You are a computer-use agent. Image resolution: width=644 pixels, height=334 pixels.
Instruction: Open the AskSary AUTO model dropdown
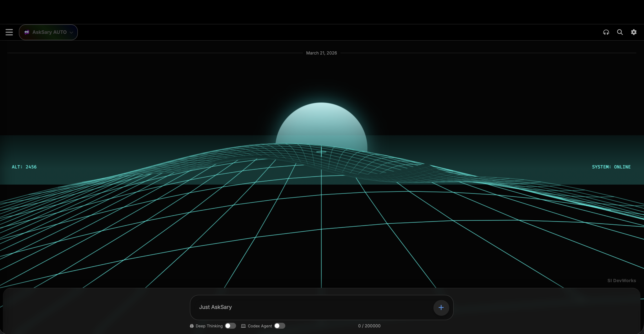(x=48, y=32)
